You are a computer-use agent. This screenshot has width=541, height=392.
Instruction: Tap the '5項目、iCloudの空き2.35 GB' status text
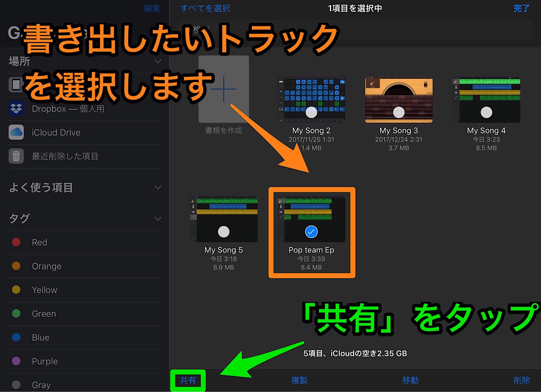[x=355, y=354]
